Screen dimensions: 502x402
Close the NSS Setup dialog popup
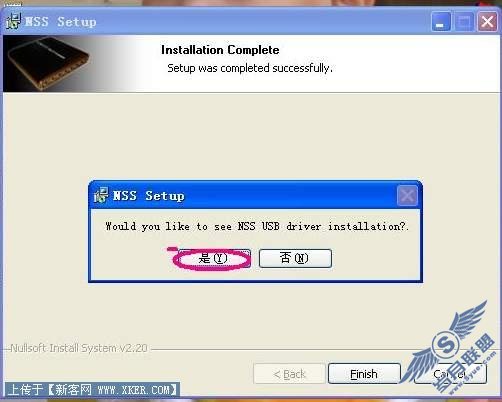(x=407, y=196)
